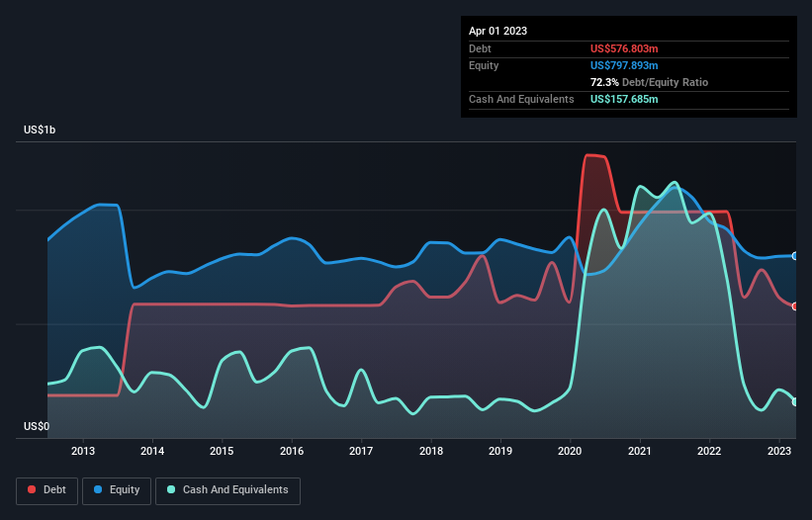812x520 pixels.
Task: Toggle the Debt series in the legend
Action: pos(46,490)
